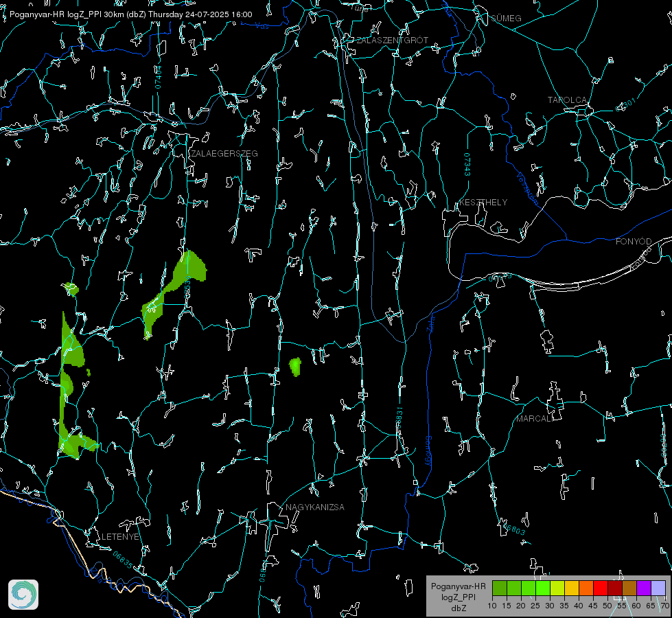Click the LETENYE city label
This screenshot has height=618, width=672.
pos(120,537)
